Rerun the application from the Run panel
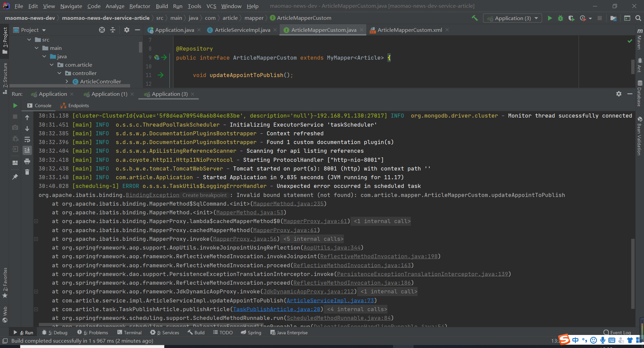This screenshot has height=348, width=644. point(15,106)
